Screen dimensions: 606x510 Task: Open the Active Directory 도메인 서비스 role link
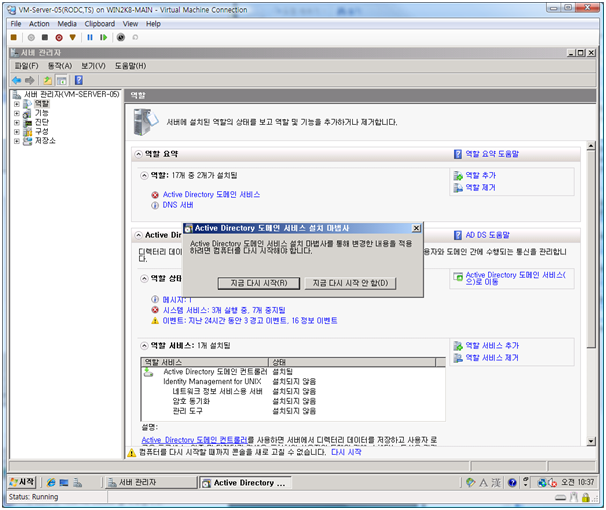(211, 195)
